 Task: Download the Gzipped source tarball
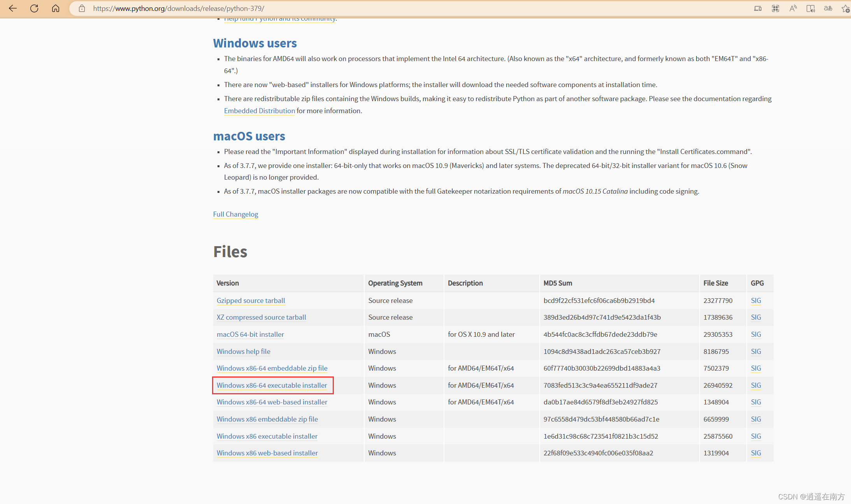251,301
